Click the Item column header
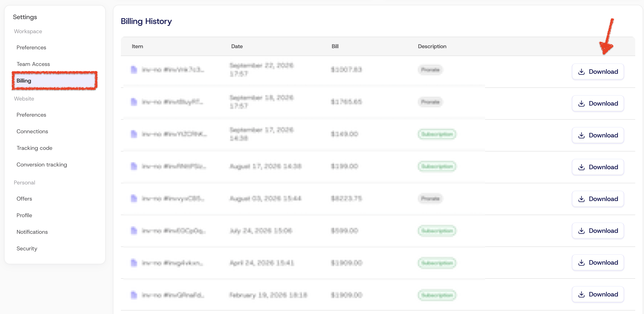The image size is (644, 314). (137, 47)
